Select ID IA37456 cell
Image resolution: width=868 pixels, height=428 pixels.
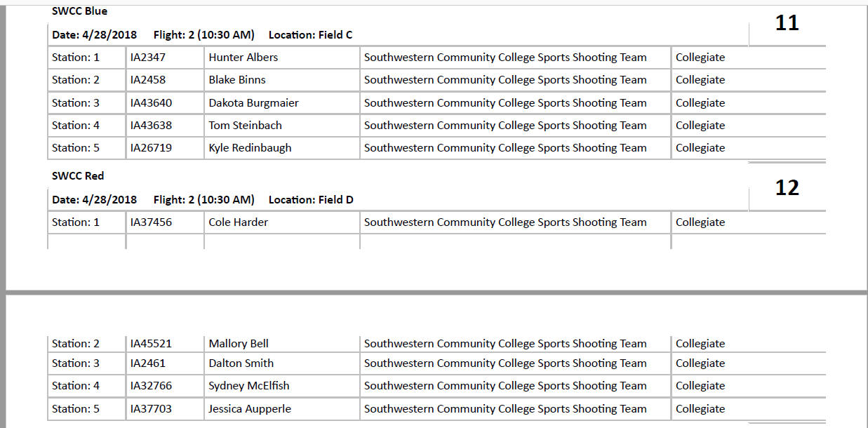[x=151, y=222]
